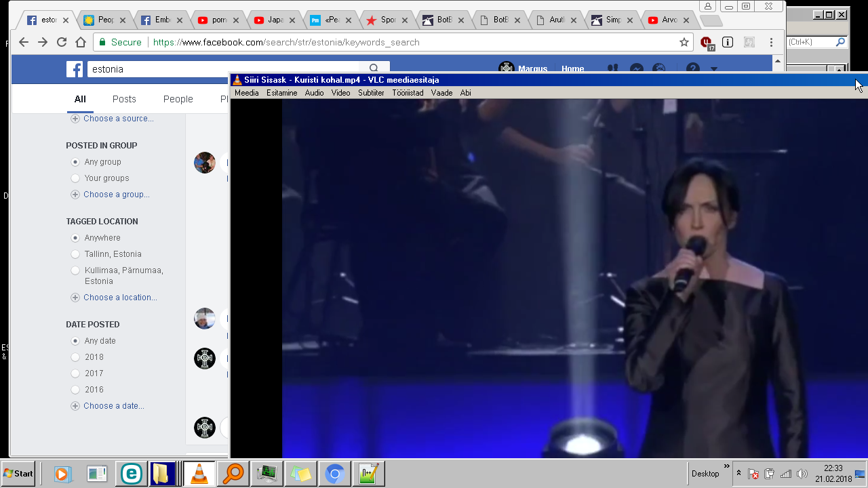Viewport: 868px width, 488px height.
Task: Select 'Anywhere' tagged location option
Action: tap(75, 238)
